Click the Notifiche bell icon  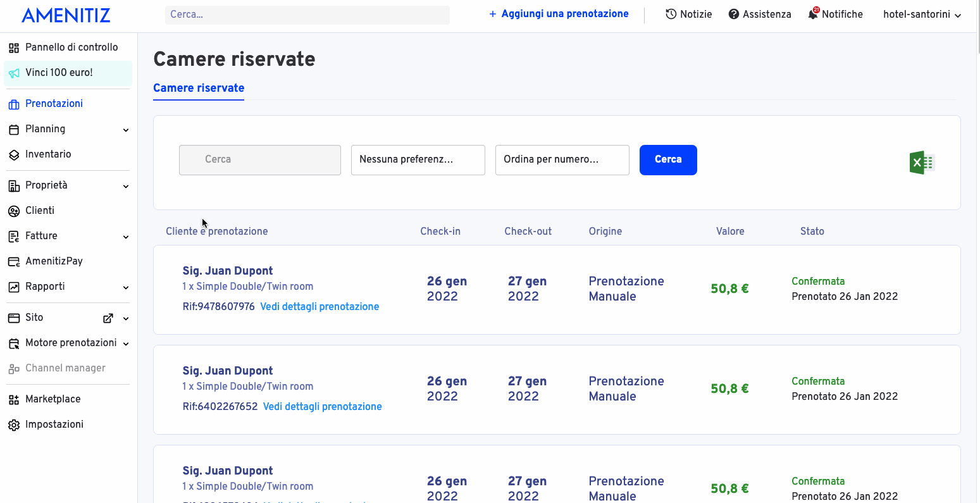[x=813, y=14]
